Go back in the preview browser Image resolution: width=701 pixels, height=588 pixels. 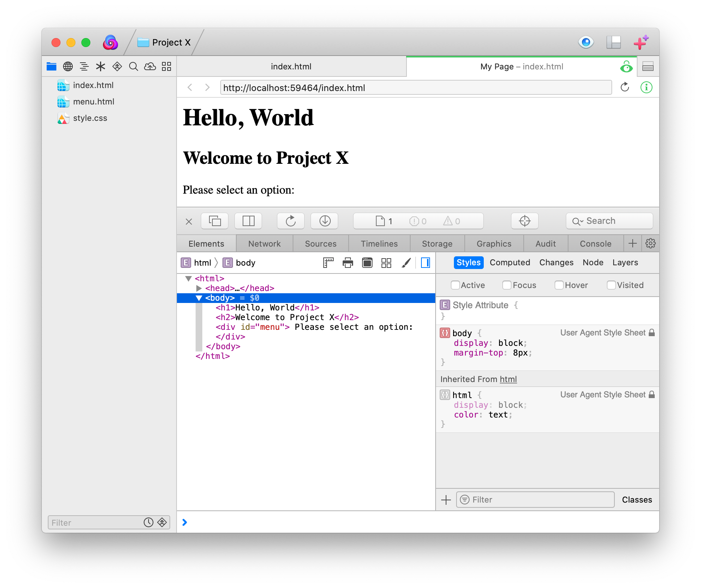tap(190, 88)
